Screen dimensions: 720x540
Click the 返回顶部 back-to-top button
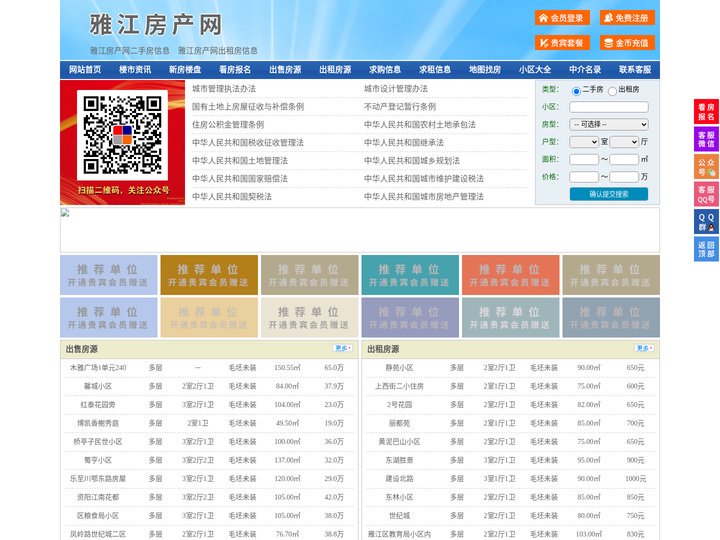pos(706,249)
